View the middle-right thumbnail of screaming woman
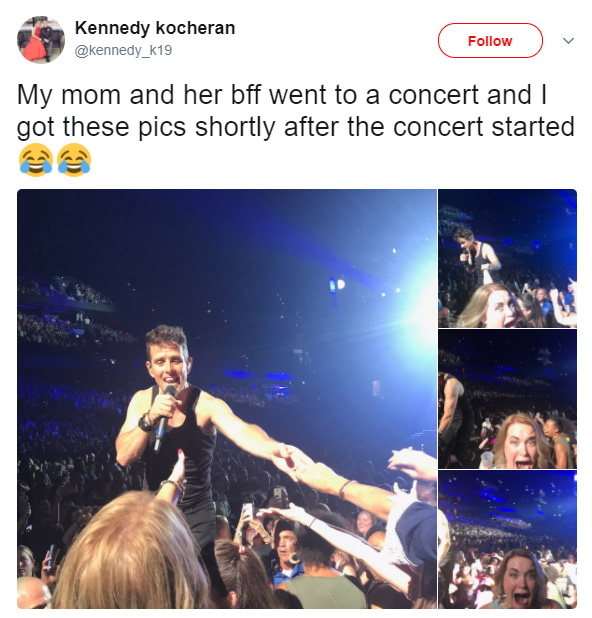The width and height of the screenshot is (592, 618). click(x=507, y=399)
